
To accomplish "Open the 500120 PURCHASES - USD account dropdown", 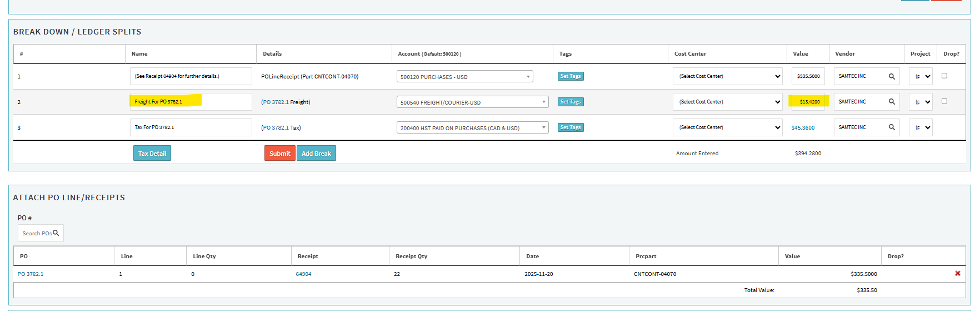I will [x=464, y=77].
